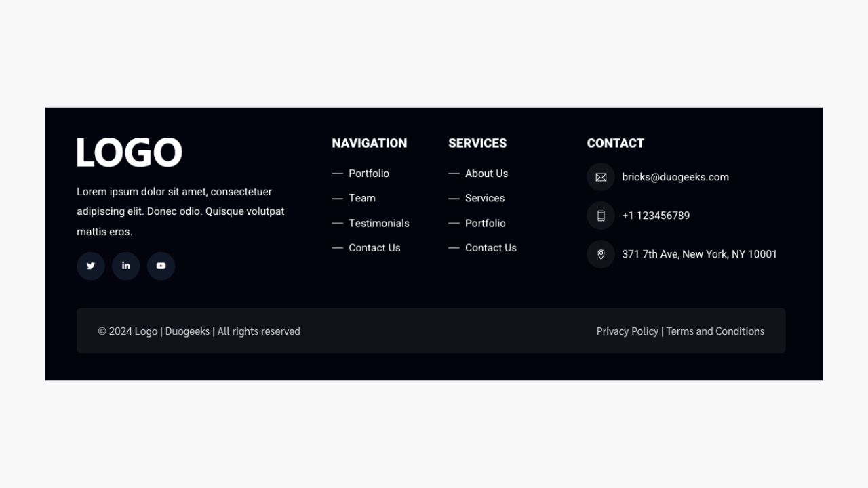868x488 pixels.
Task: Click the Duogeeks copyright link
Action: pos(187,331)
